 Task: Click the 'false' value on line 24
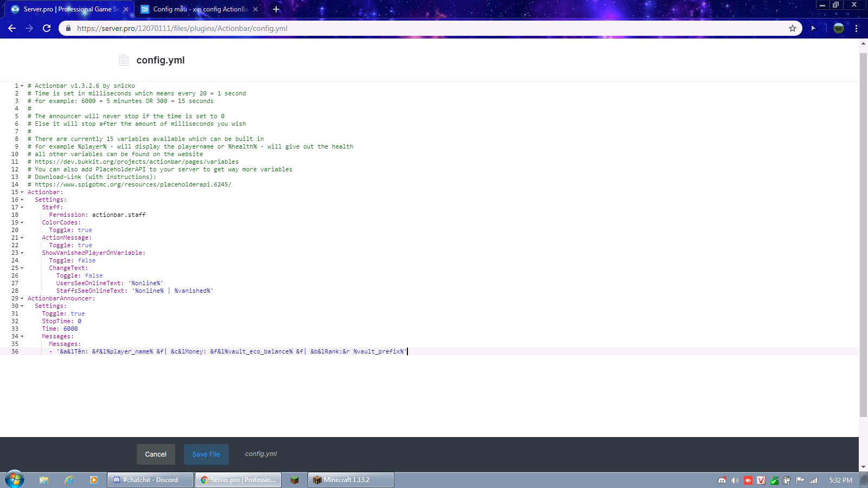click(87, 261)
